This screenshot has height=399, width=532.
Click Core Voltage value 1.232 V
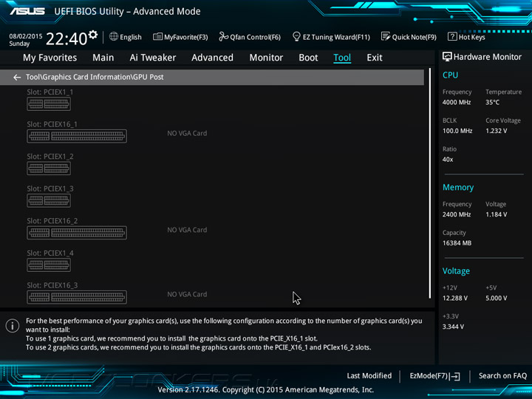(497, 131)
